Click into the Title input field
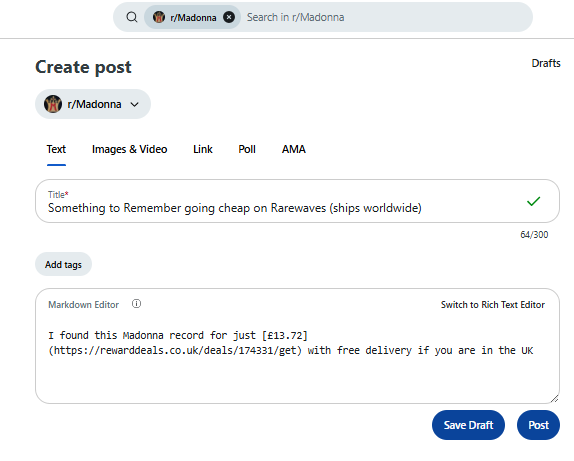 pyautogui.click(x=297, y=201)
